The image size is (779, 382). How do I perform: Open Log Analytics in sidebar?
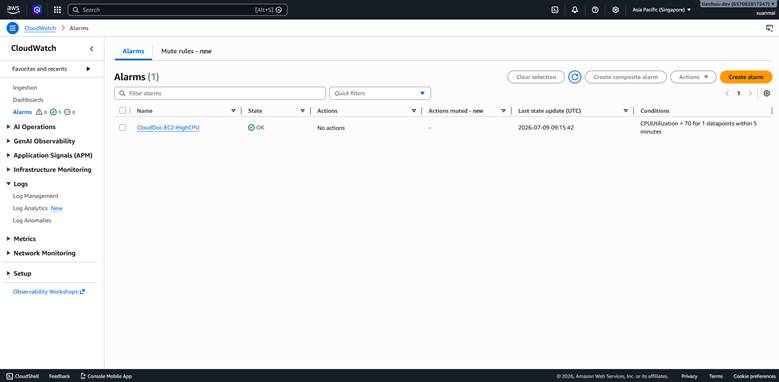[x=30, y=209]
